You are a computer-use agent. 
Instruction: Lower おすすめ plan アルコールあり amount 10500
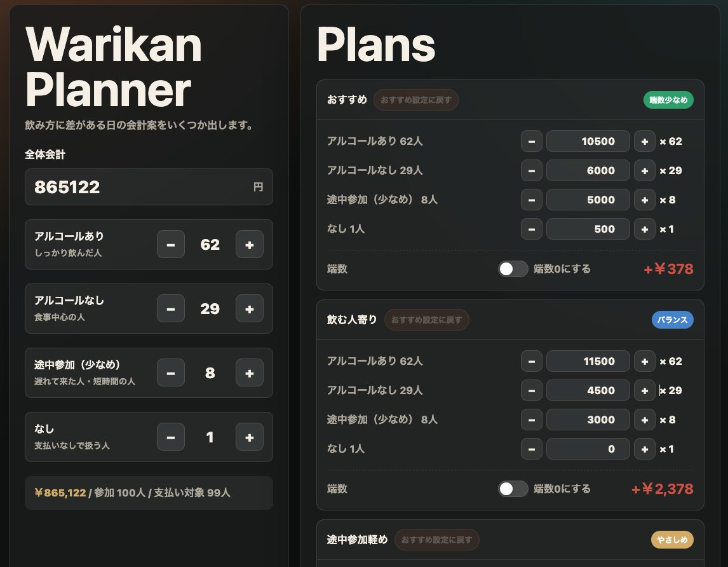click(x=532, y=141)
